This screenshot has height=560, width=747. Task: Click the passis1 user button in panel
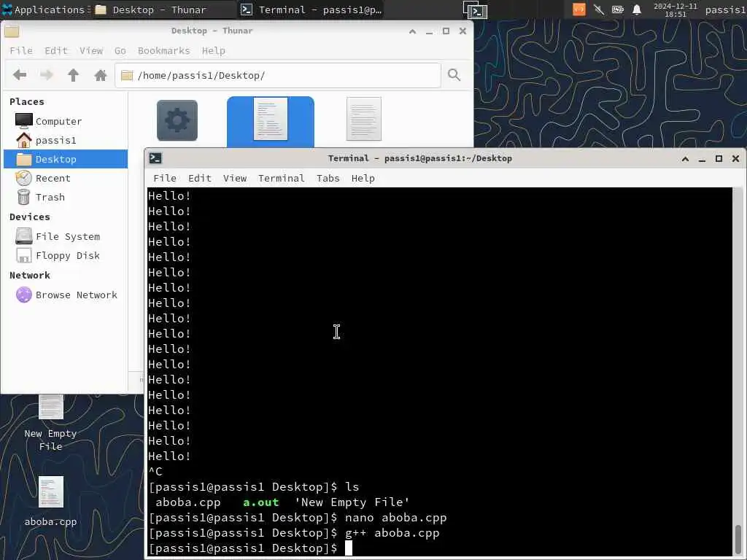pos(725,9)
